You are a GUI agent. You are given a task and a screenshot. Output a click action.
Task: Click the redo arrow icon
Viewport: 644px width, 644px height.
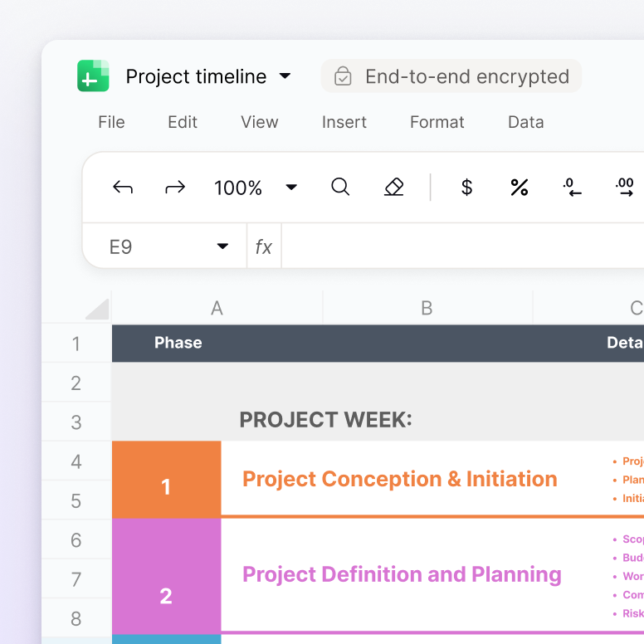click(x=175, y=188)
